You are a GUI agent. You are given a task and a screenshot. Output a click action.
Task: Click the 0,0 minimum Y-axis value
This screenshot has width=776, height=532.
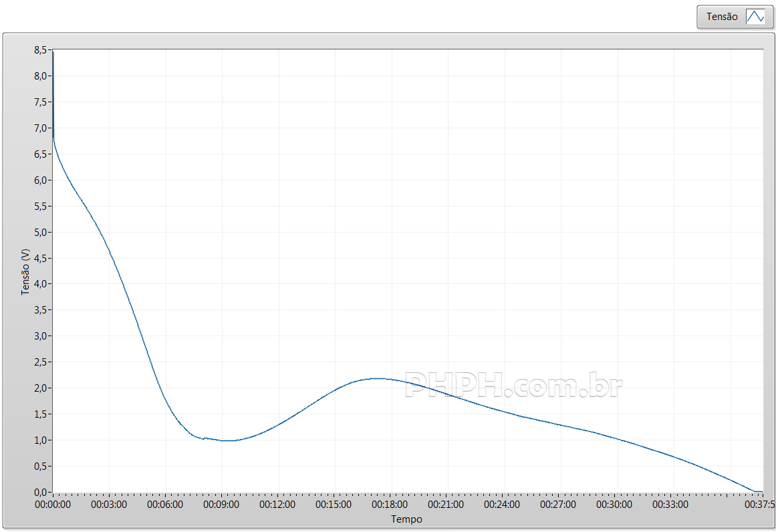[41, 493]
